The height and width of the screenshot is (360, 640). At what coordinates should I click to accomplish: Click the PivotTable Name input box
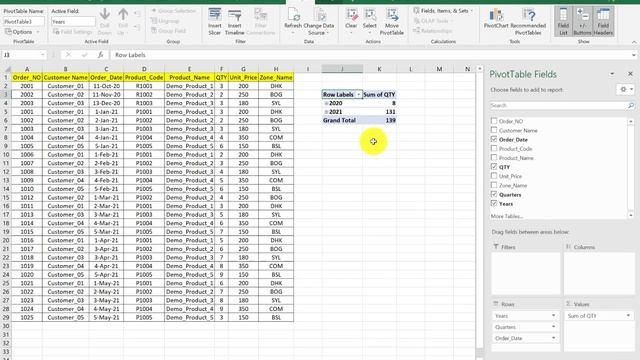[x=24, y=21]
